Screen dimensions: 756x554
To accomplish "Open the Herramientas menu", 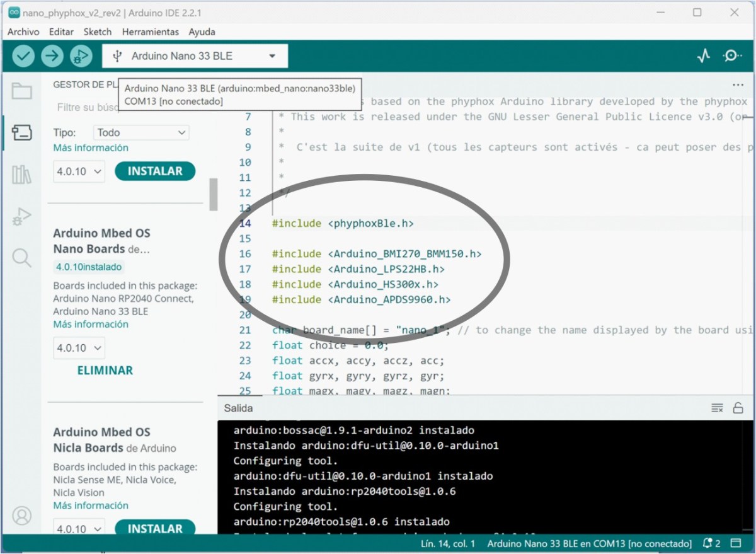I will (151, 32).
